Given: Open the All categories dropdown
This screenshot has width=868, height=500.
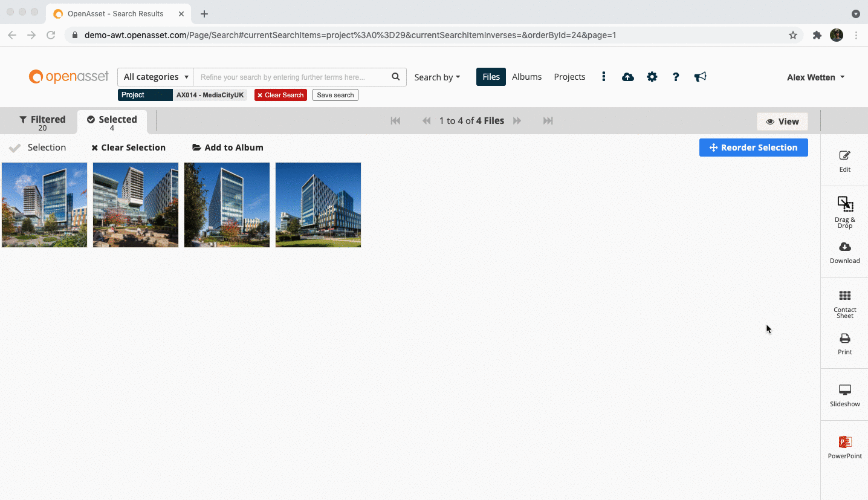Looking at the screenshot, I should coord(155,77).
